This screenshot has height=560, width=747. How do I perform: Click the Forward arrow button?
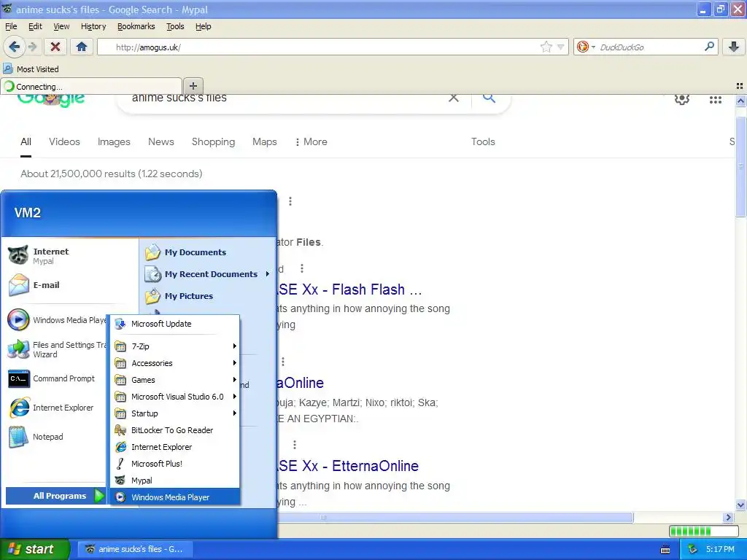pos(32,47)
